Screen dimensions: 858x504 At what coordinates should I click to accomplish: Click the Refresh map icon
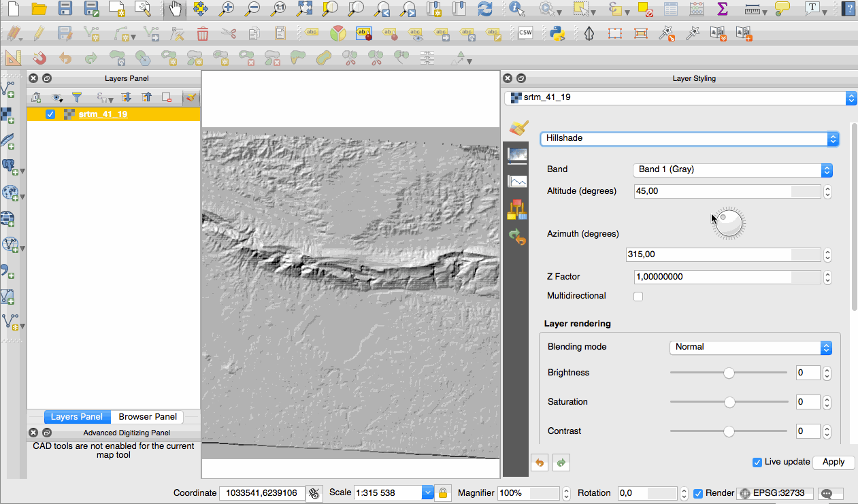484,9
